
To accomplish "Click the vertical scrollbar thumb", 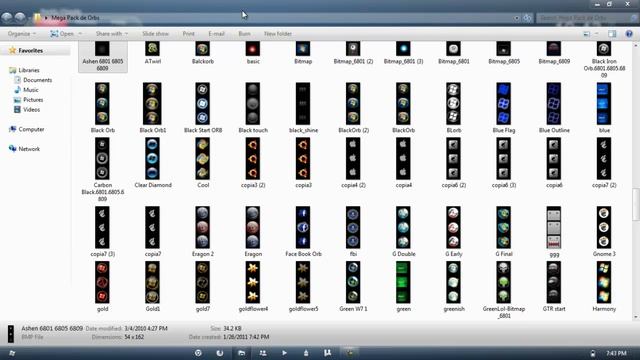I will pyautogui.click(x=636, y=204).
